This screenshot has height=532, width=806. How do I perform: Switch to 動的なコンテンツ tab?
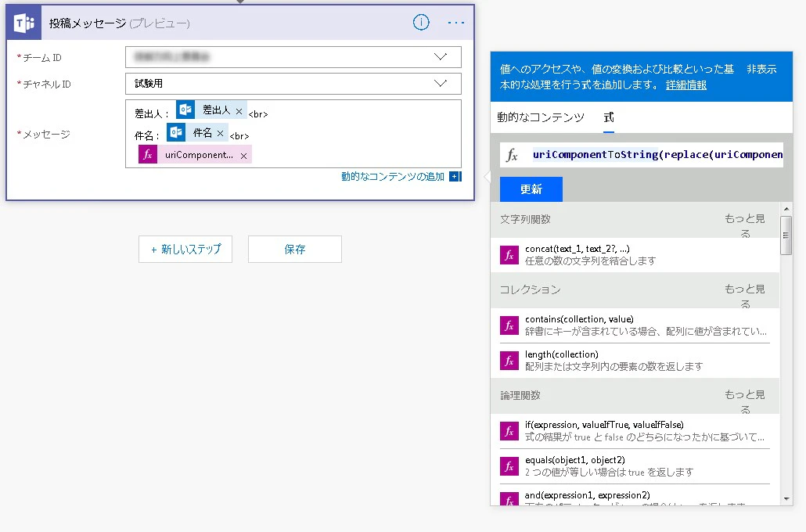click(541, 117)
